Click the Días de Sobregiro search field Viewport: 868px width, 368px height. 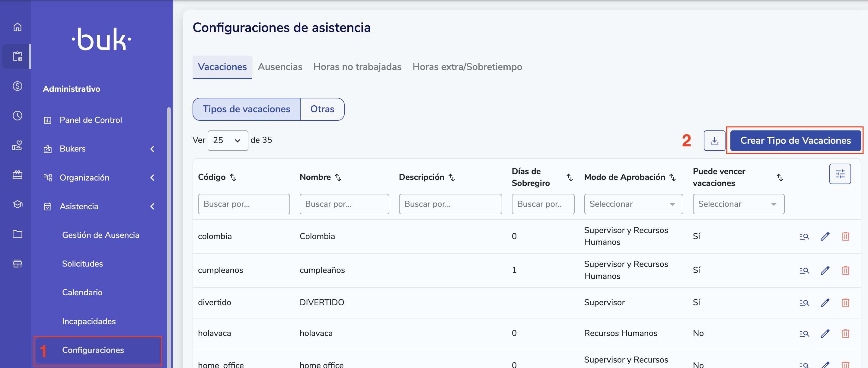(543, 204)
